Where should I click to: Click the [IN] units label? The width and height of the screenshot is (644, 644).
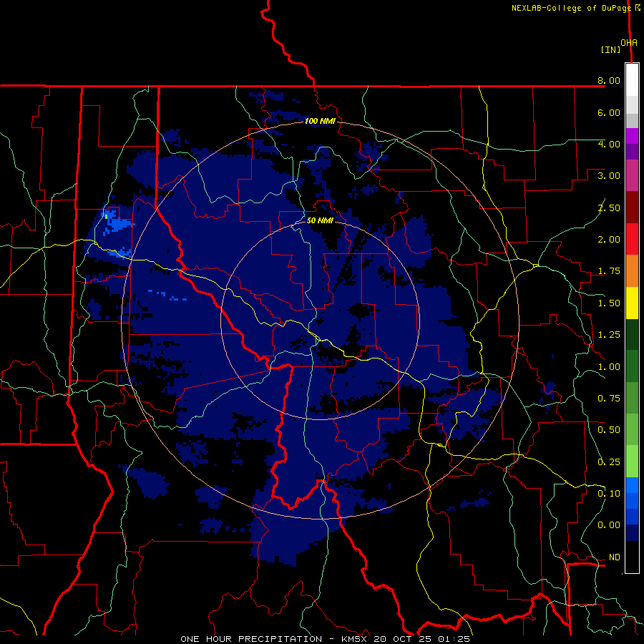point(611,49)
